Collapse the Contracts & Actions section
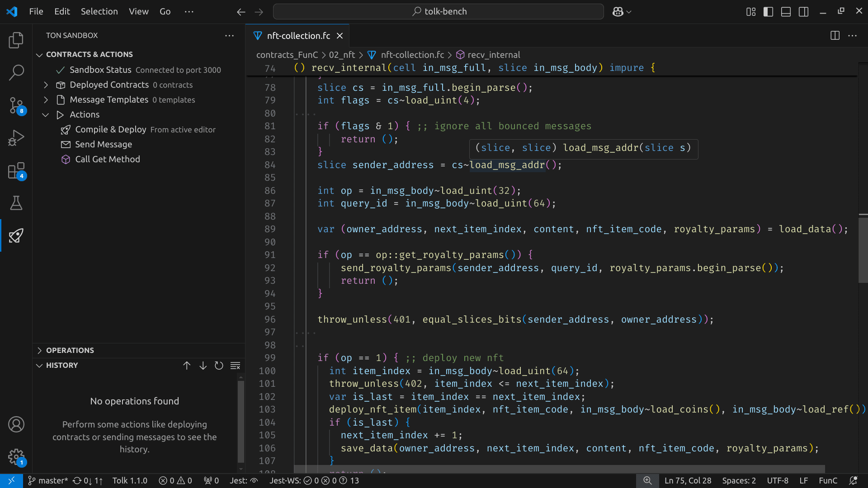Screen dimensions: 868x488 (x=39, y=55)
